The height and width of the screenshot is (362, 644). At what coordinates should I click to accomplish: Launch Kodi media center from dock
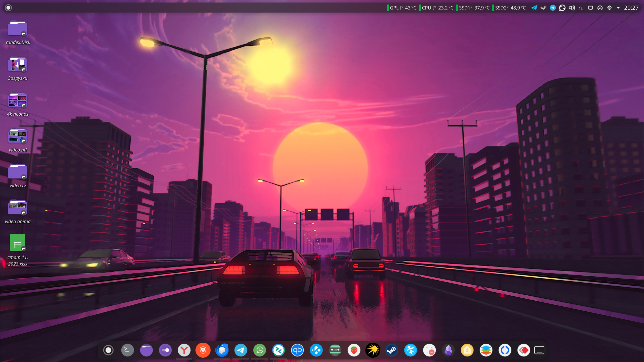pyautogui.click(x=316, y=350)
